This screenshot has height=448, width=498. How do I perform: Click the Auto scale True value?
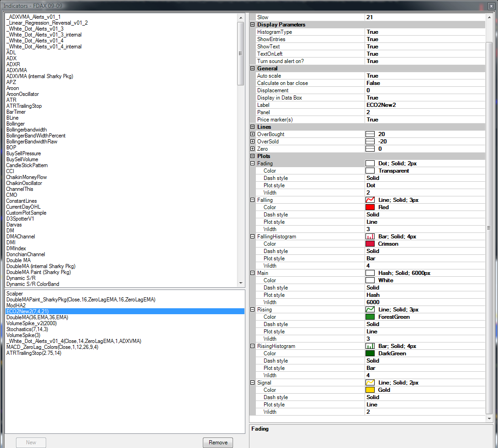click(x=425, y=75)
